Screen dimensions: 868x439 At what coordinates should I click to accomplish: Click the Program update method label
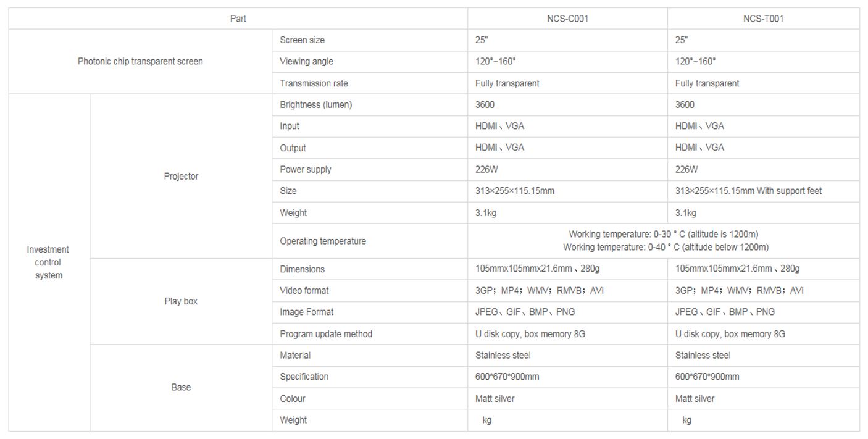[326, 334]
